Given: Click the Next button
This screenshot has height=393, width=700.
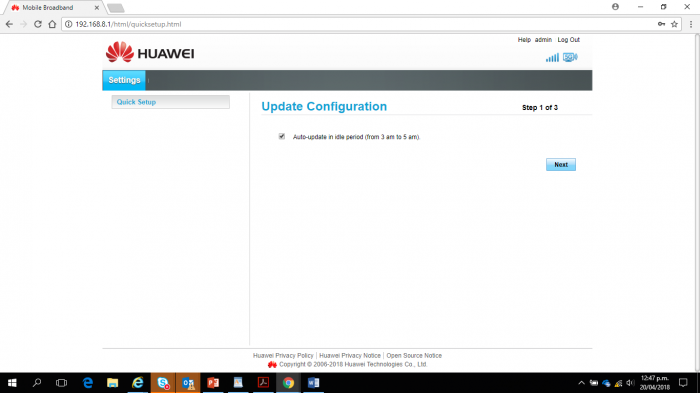Looking at the screenshot, I should click(561, 164).
